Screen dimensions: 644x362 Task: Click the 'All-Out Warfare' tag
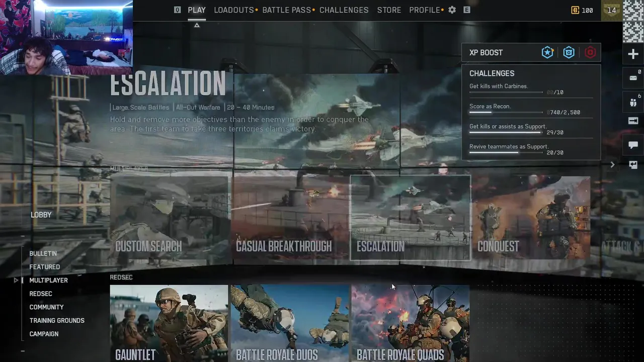point(198,107)
